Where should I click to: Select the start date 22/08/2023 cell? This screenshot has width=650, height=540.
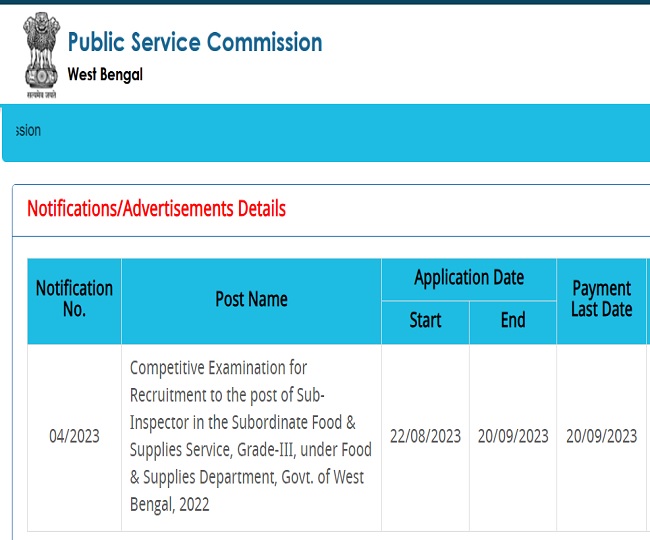click(425, 436)
